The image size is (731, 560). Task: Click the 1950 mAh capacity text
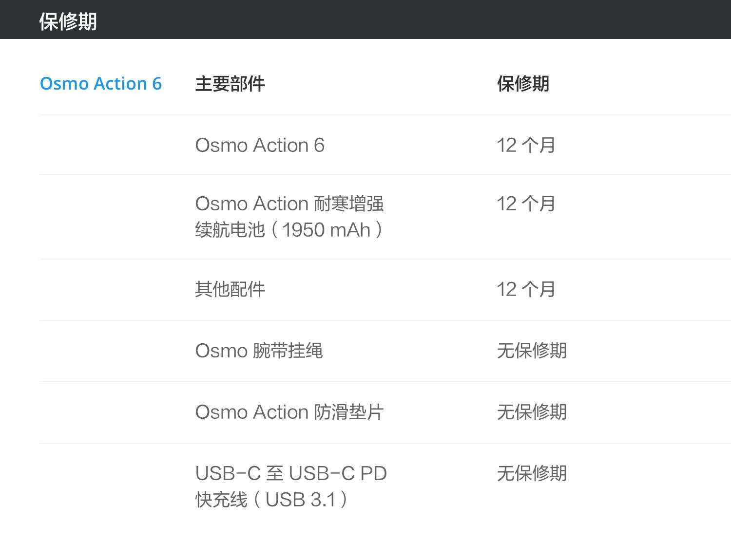326,230
